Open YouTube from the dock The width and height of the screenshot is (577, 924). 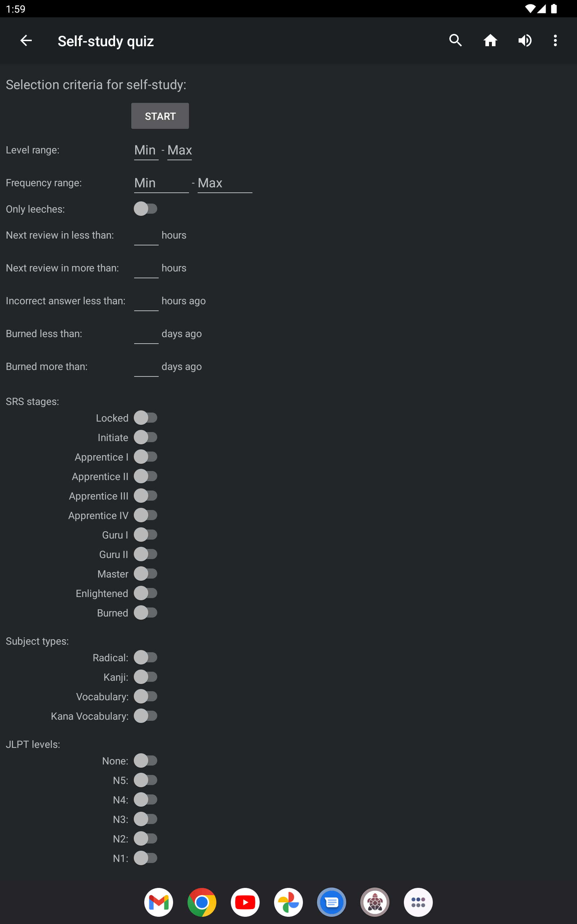tap(245, 902)
